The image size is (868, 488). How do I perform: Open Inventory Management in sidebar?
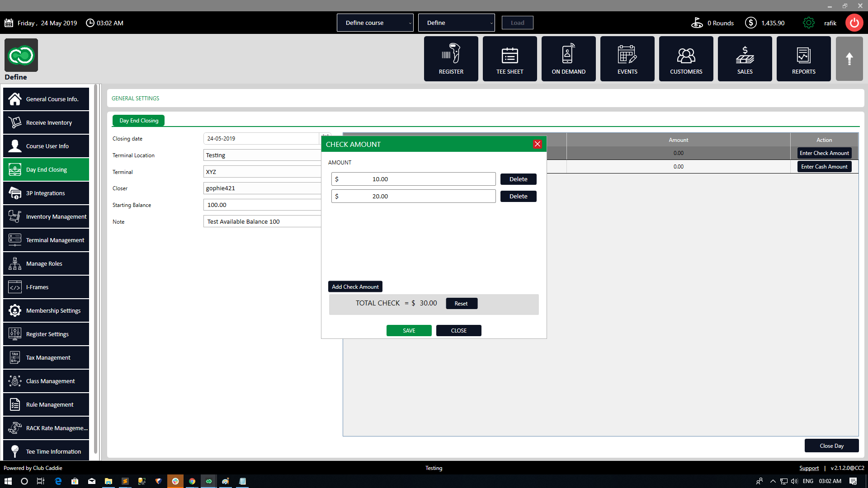[46, 216]
